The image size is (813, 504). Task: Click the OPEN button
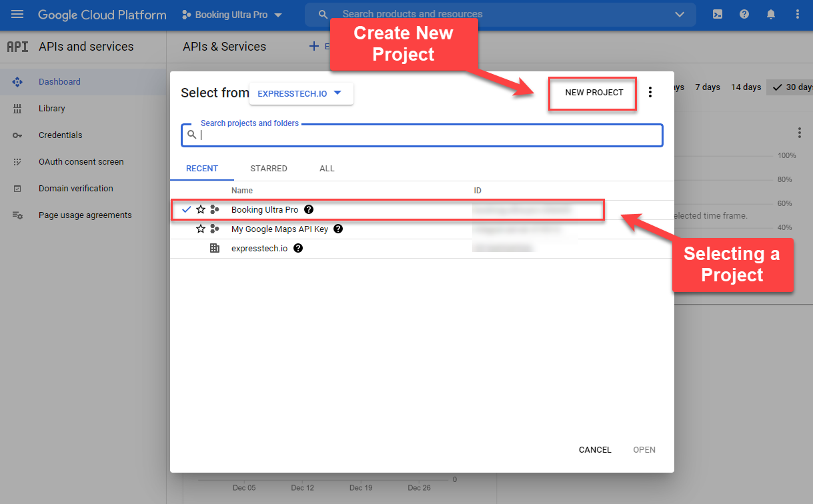[x=644, y=450]
